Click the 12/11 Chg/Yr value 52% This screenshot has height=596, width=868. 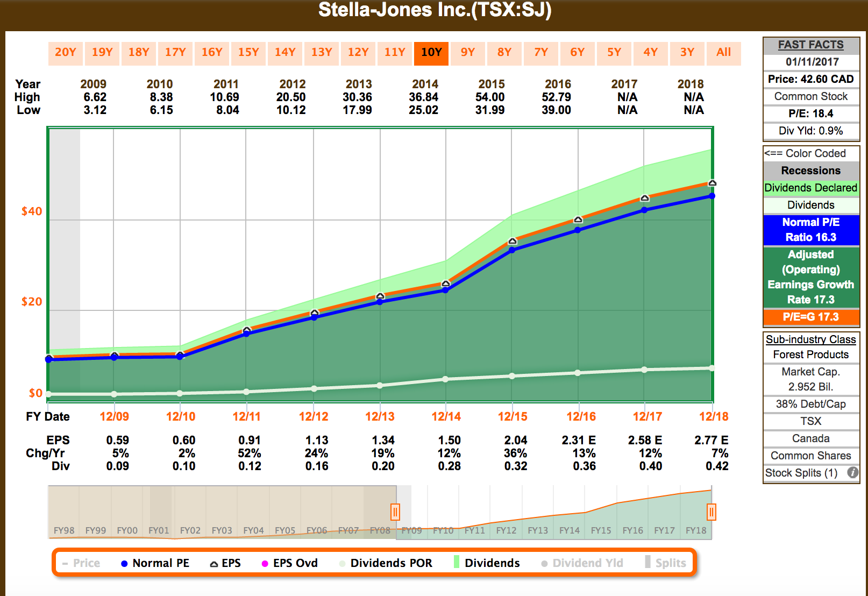coord(250,453)
